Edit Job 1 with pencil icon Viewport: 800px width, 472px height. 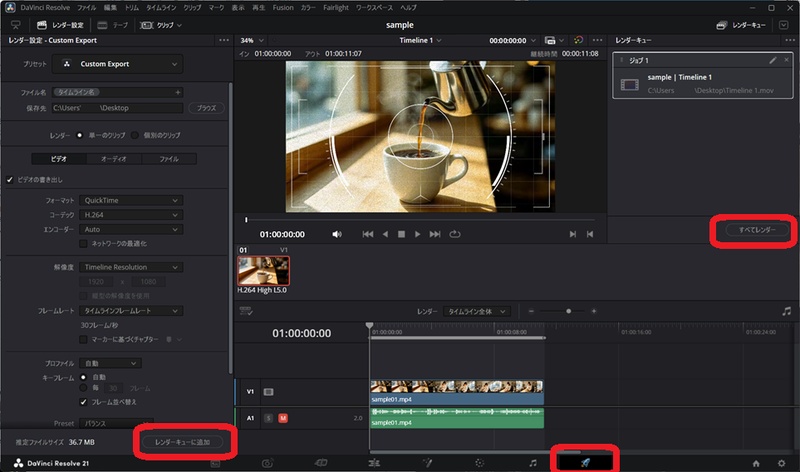coord(773,60)
